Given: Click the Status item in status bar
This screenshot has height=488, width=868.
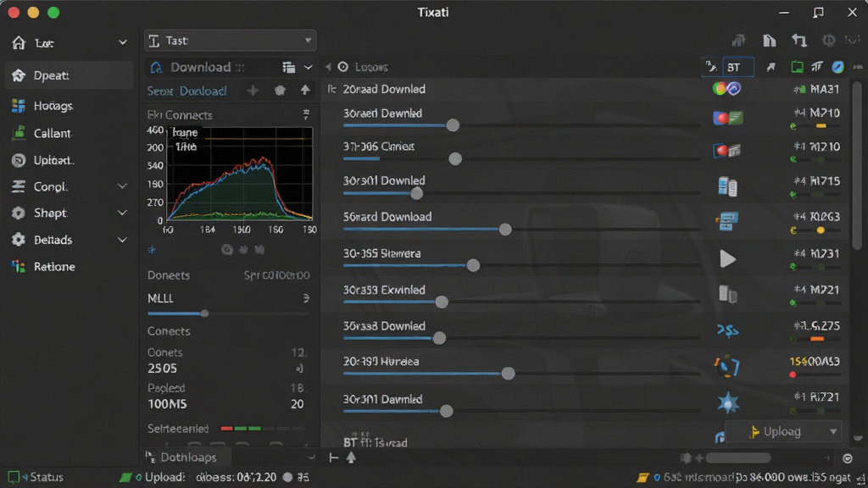Looking at the screenshot, I should pyautogui.click(x=36, y=477).
